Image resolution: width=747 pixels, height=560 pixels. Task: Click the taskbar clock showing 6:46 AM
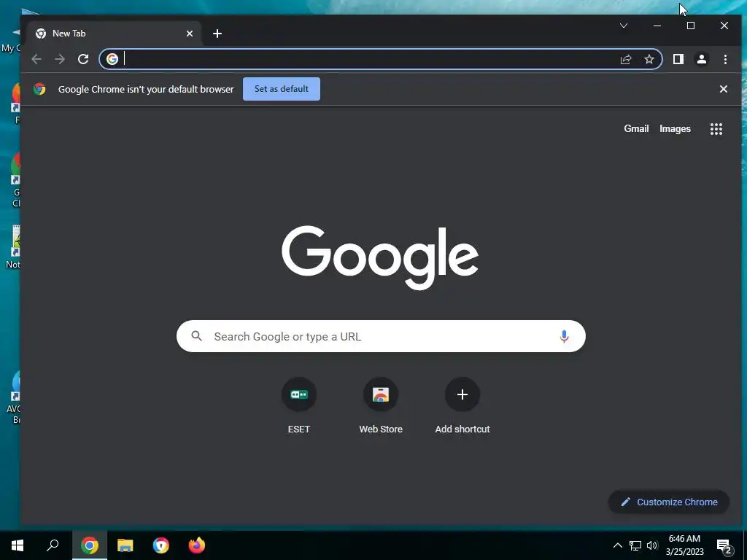684,545
